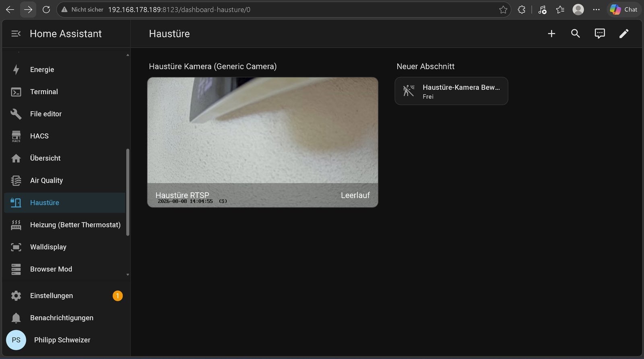This screenshot has width=644, height=359.
Task: Click the Übersicht home icon
Action: 16,158
